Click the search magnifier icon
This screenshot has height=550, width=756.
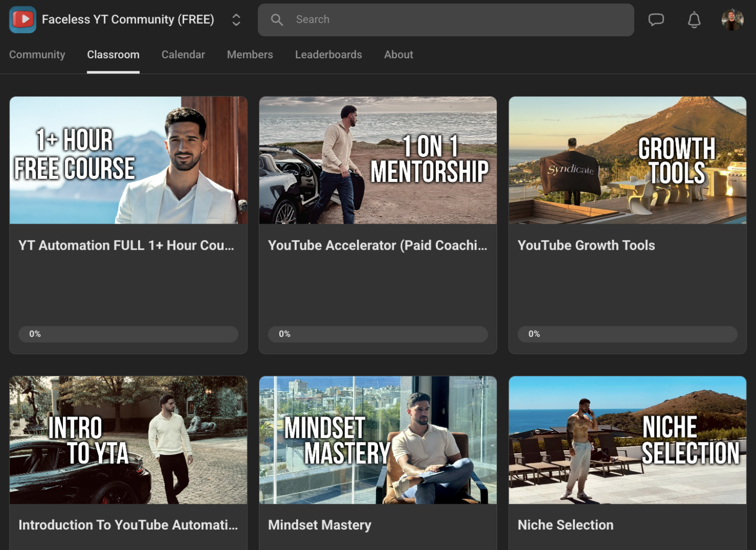point(277,20)
